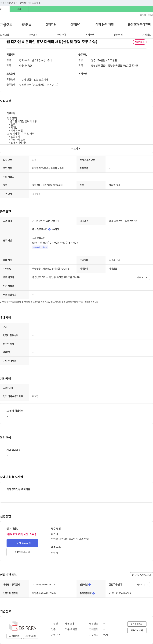
Task: Jump to the 우대사항 section tab
Action: pyautogui.click(x=61, y=35)
